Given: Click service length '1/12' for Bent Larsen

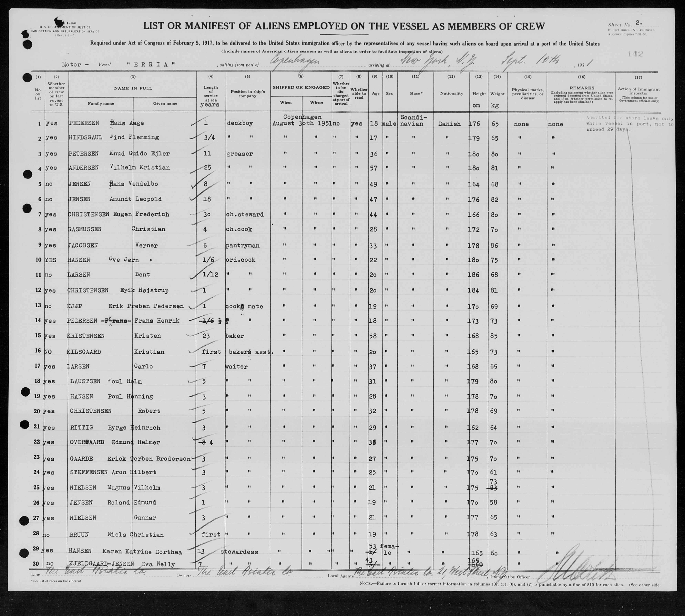Looking at the screenshot, I should 210,275.
